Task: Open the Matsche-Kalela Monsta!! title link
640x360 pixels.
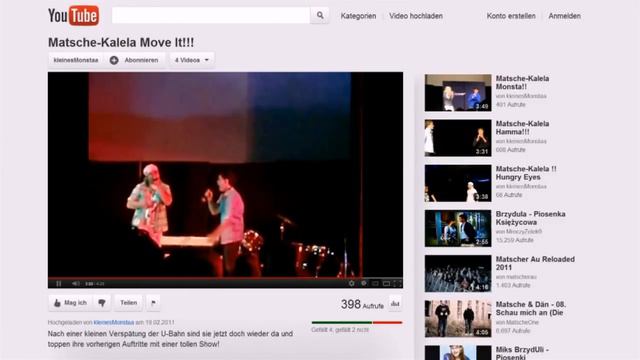Action: pos(522,82)
